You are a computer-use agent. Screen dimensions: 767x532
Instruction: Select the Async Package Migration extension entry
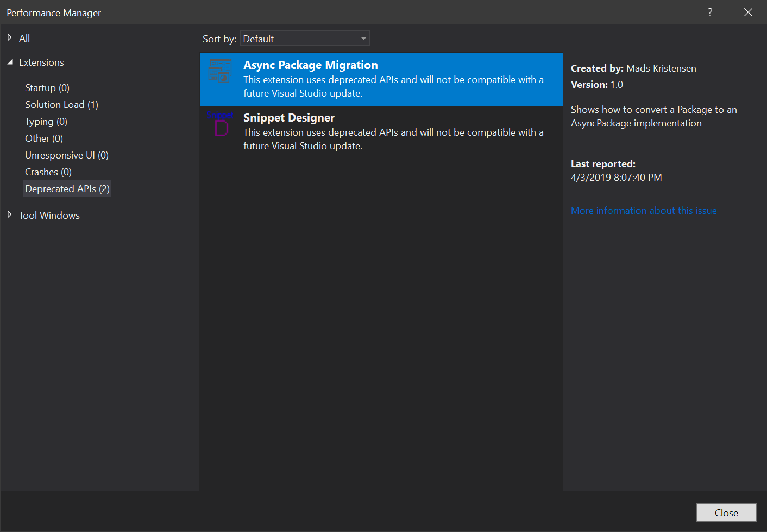click(380, 79)
